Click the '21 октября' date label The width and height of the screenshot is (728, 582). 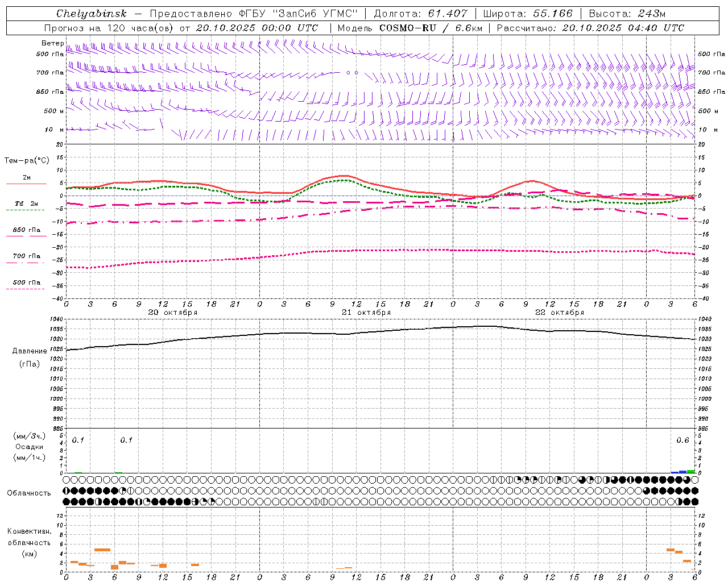point(366,312)
